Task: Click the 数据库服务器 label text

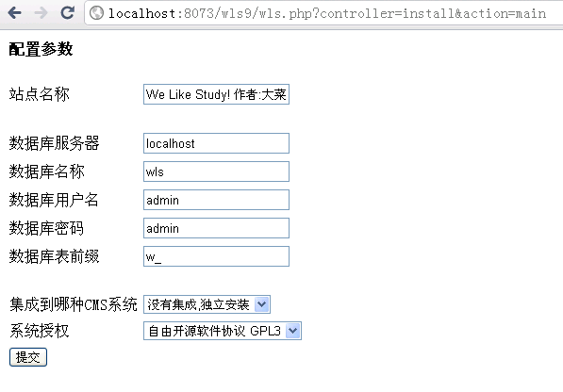Action: click(54, 143)
